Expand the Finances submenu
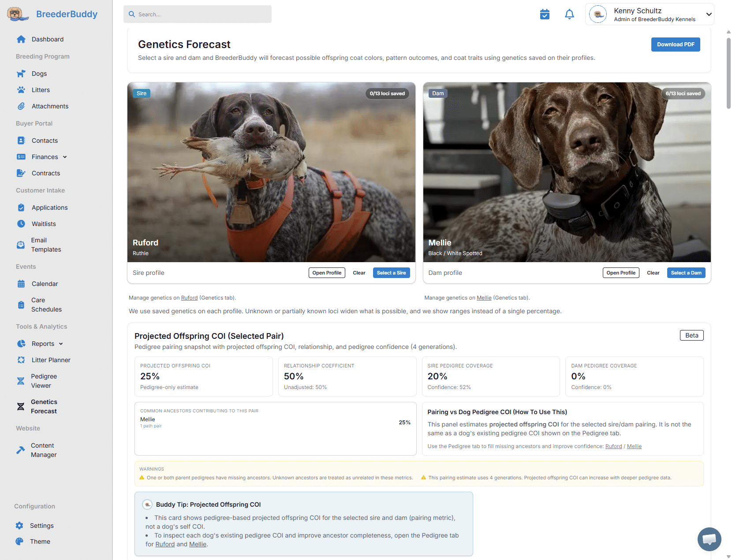This screenshot has width=732, height=560. (x=65, y=157)
